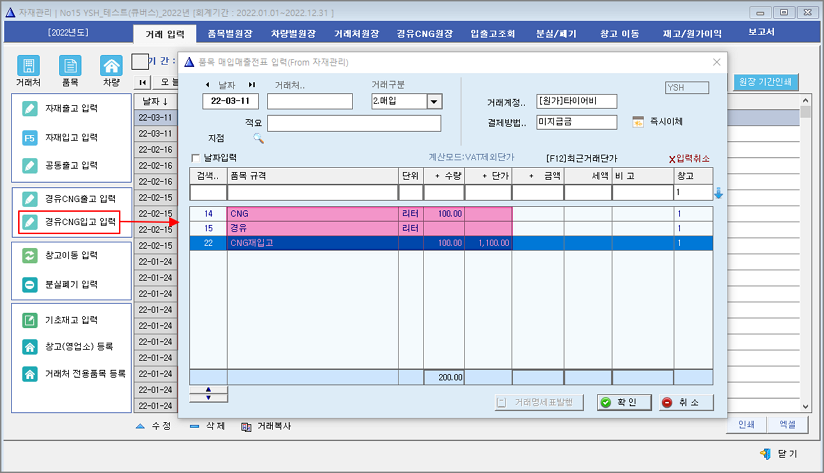Click the 닫기 icon at the bottom right
824x473 pixels.
click(x=765, y=454)
